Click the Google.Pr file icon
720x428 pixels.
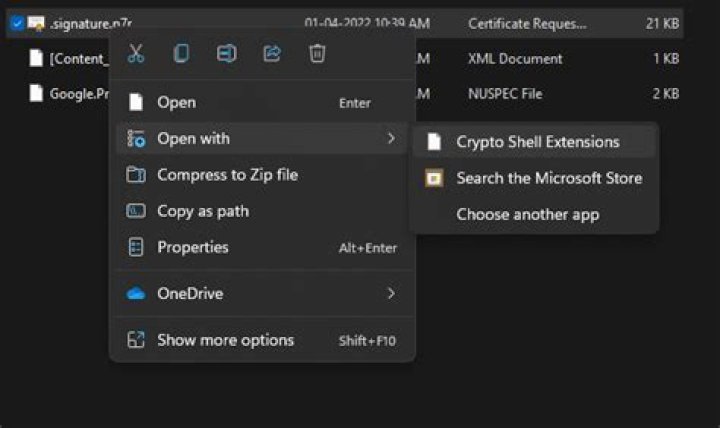tap(36, 93)
